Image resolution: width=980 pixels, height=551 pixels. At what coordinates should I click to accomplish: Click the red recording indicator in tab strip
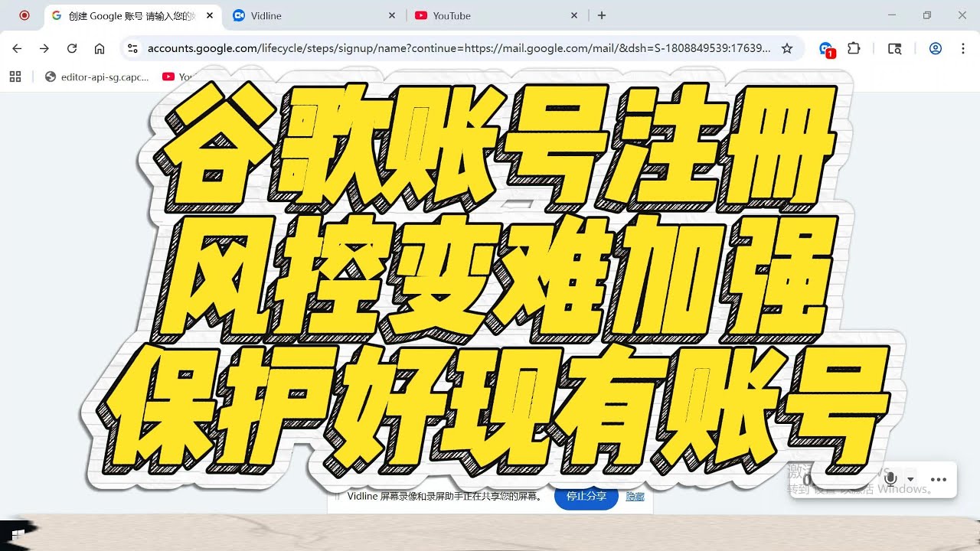[24, 15]
